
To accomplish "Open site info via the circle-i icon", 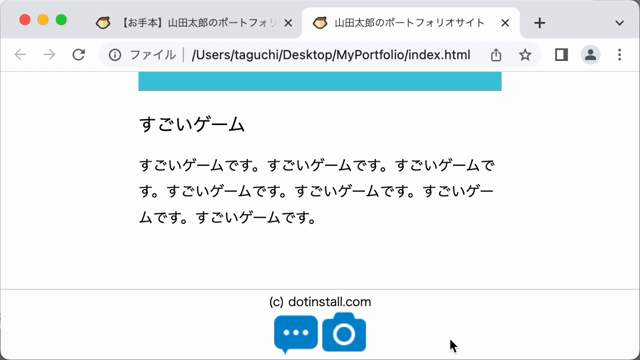I will (x=115, y=55).
